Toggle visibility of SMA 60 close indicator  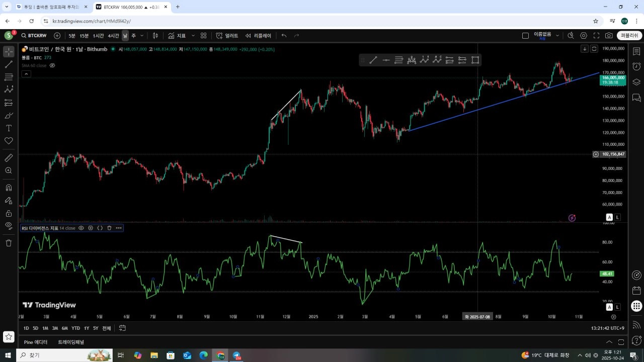(52, 65)
